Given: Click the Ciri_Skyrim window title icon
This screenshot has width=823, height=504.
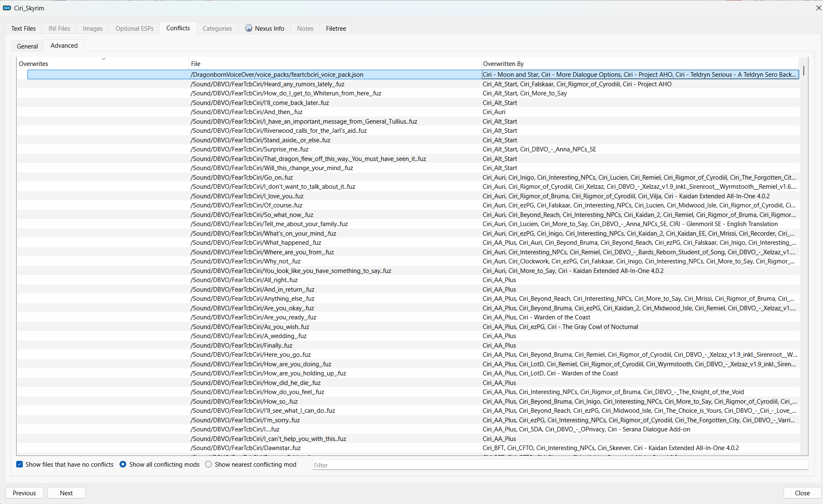Looking at the screenshot, I should click(x=7, y=8).
